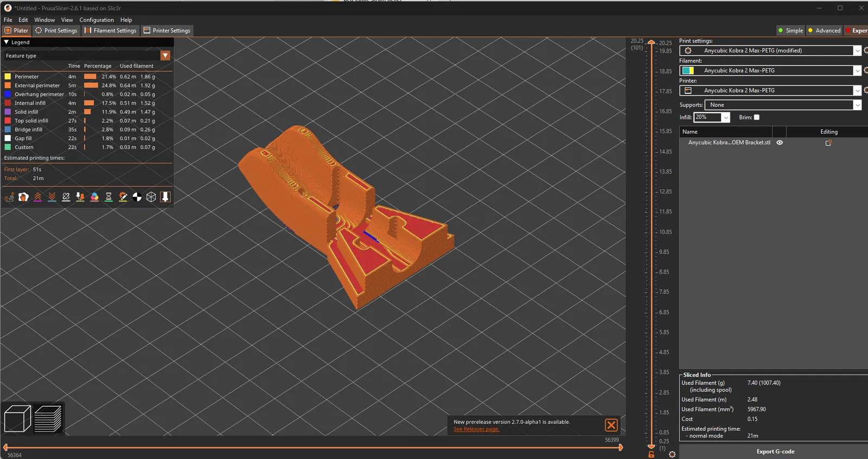Toggle the Print pauses hourglass icon
The image size is (868, 459).
pyautogui.click(x=108, y=197)
